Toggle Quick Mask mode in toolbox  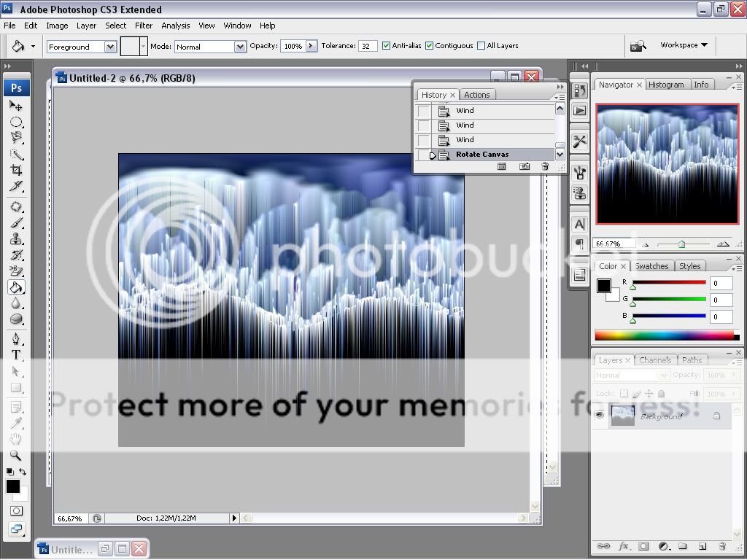16,511
